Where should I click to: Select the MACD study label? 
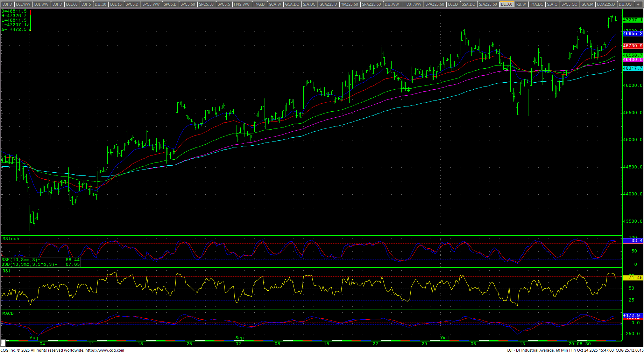(8, 313)
